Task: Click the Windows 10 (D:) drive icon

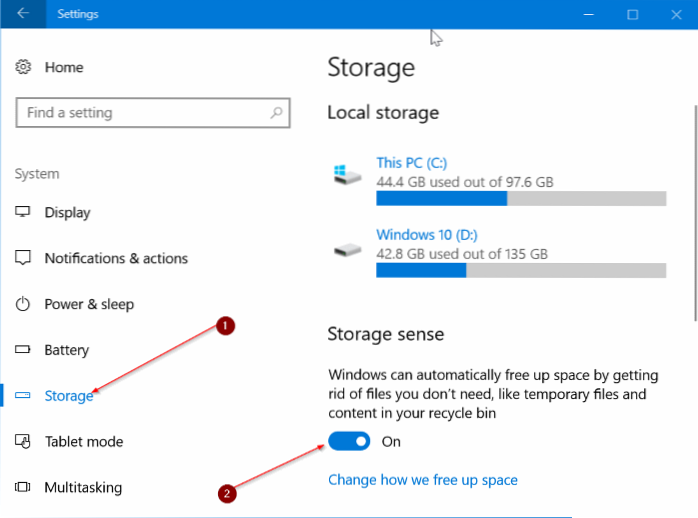Action: click(x=347, y=249)
